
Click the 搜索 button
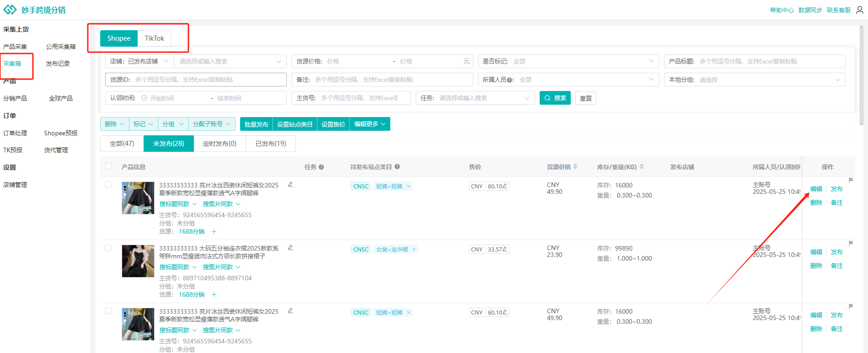click(x=555, y=98)
